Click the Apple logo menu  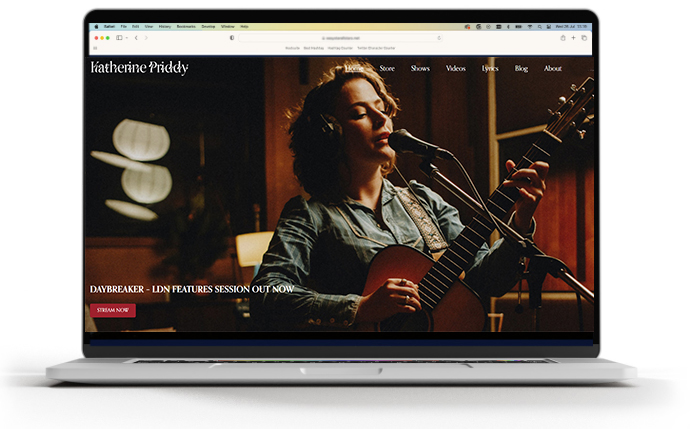tap(97, 26)
